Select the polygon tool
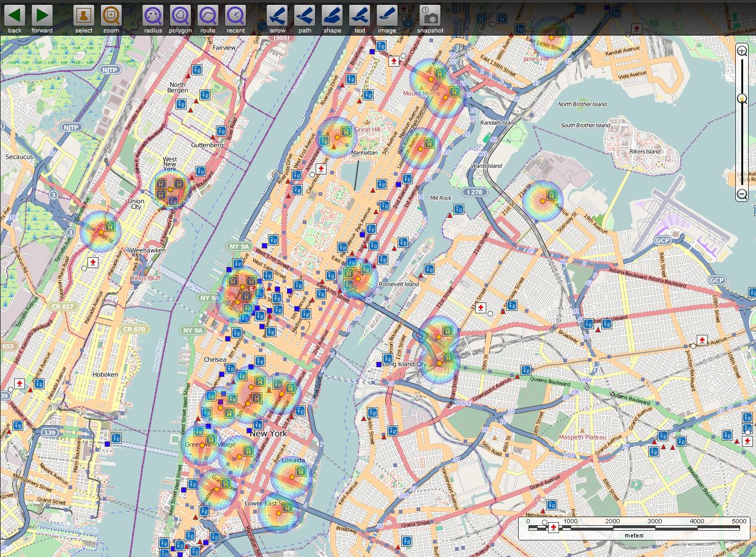Screen dimensions: 756x557 [x=180, y=15]
